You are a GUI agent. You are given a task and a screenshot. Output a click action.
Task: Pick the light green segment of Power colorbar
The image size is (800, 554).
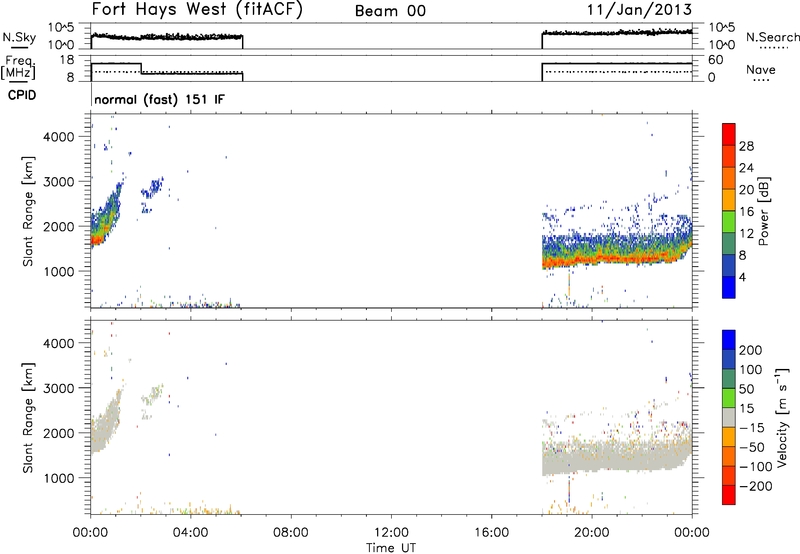pyautogui.click(x=729, y=222)
